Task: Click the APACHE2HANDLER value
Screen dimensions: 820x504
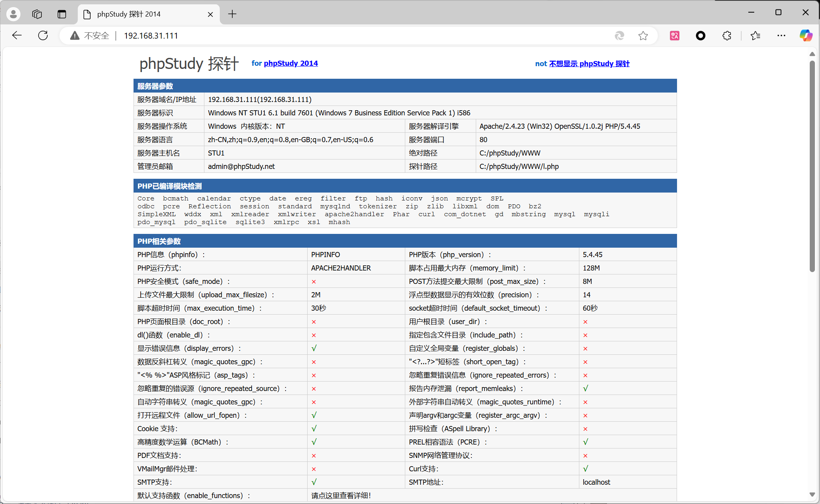Action: [x=341, y=268]
